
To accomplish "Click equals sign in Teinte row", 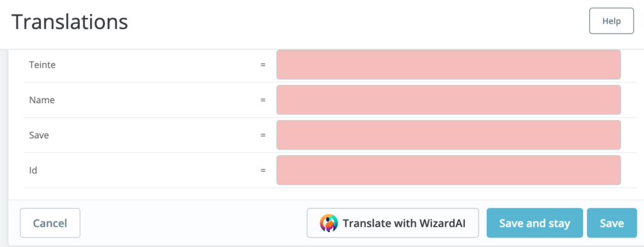I will click(263, 65).
